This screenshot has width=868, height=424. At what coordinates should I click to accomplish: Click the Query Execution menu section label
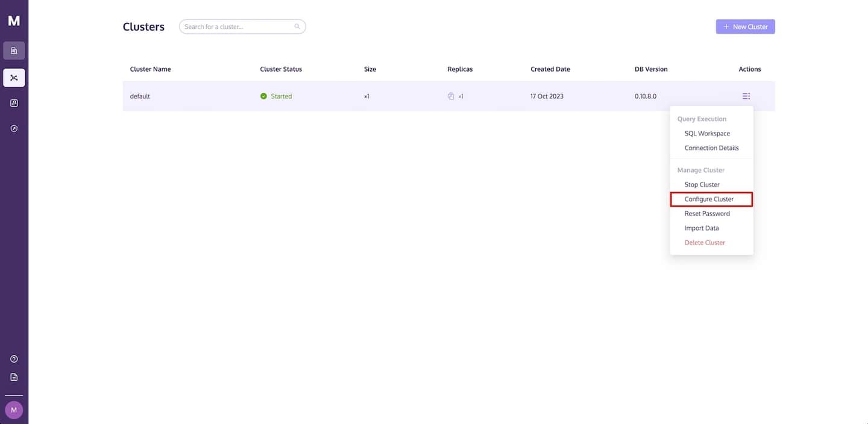coord(702,119)
